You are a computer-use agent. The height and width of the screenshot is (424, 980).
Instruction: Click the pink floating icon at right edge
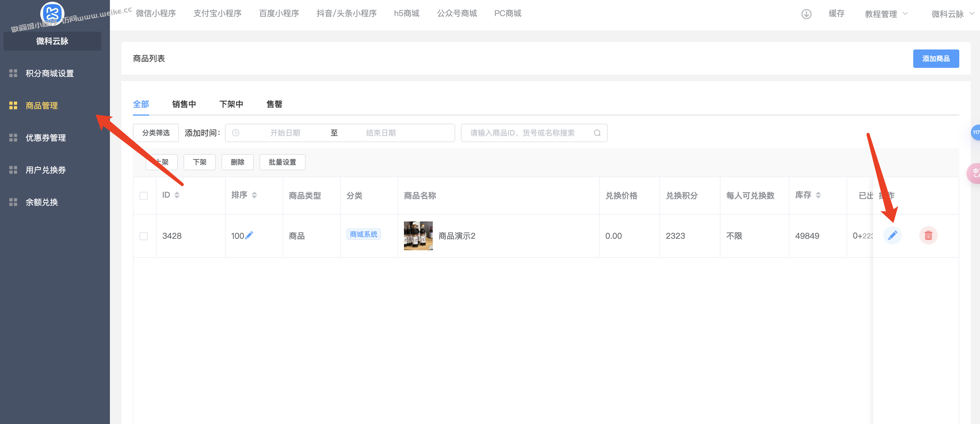coord(974,173)
